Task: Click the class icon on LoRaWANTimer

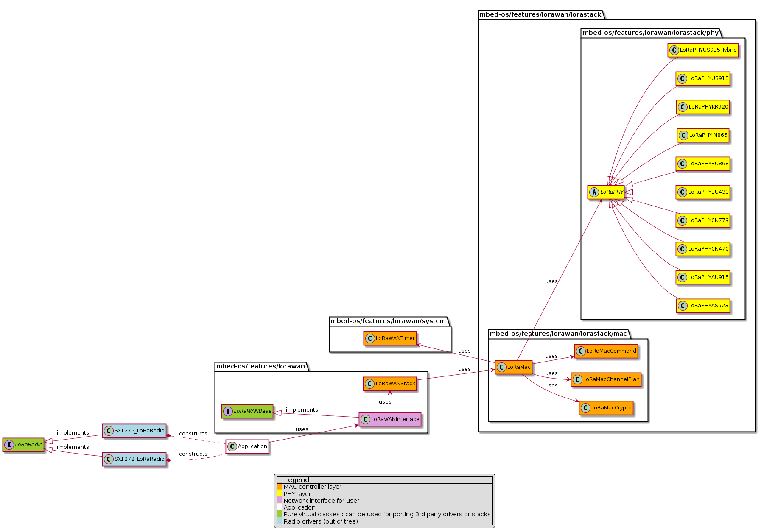Action: (x=370, y=338)
